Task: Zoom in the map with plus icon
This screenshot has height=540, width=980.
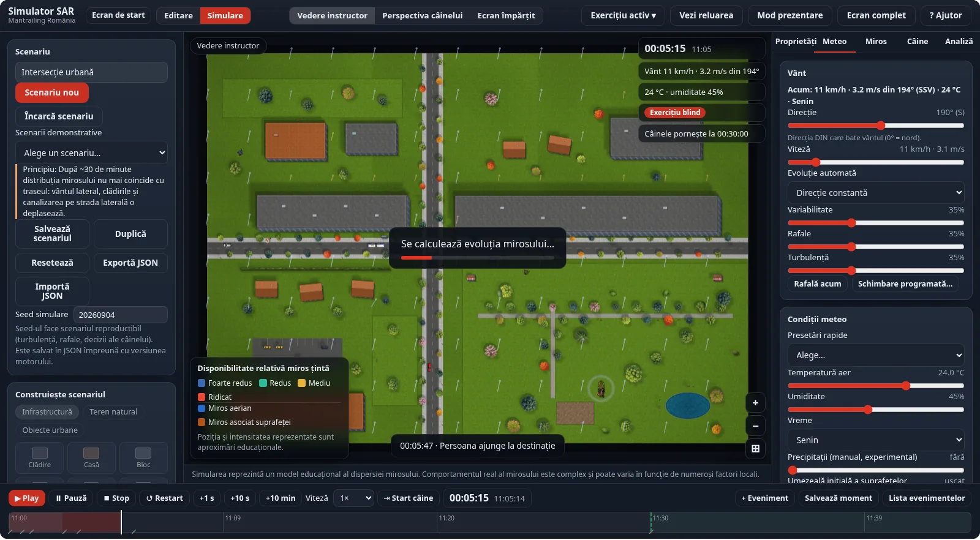Action: (755, 403)
